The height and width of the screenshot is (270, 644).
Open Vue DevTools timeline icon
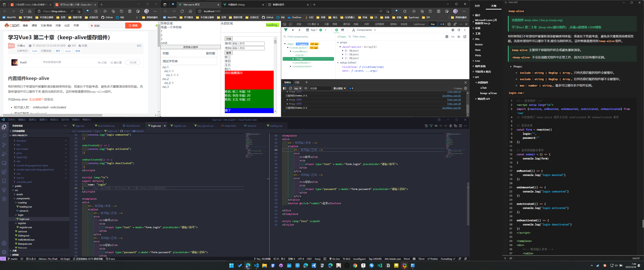(343, 30)
